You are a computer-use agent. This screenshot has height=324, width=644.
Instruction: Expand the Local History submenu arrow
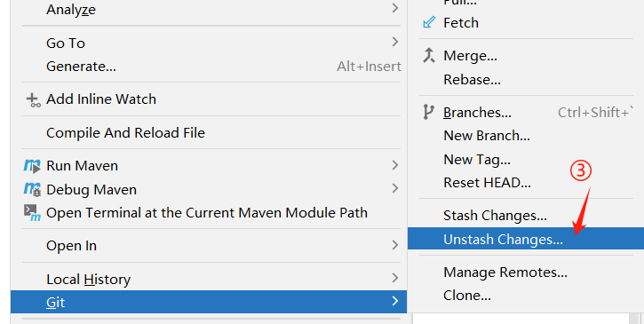(x=395, y=278)
